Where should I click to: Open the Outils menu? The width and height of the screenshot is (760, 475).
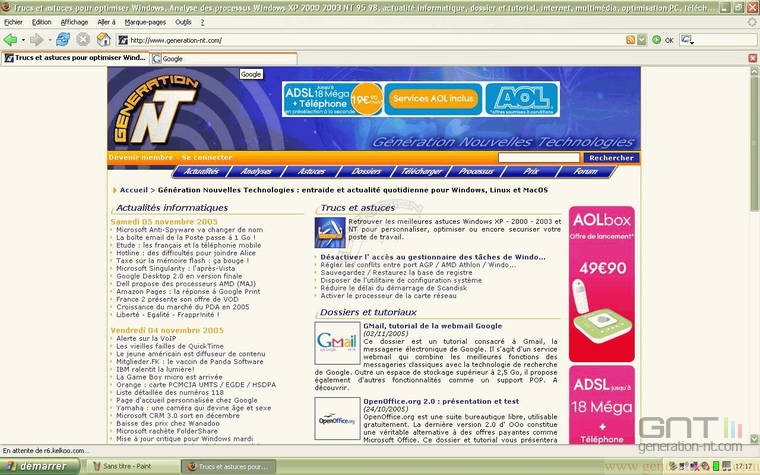tap(183, 22)
